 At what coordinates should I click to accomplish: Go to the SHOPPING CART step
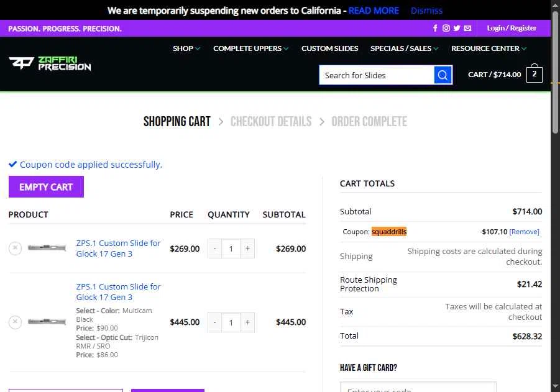coord(177,122)
